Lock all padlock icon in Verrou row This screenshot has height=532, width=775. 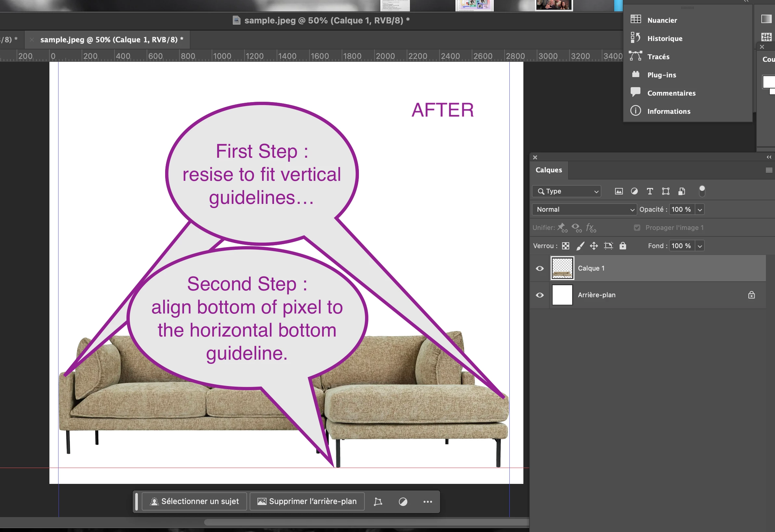[623, 246]
